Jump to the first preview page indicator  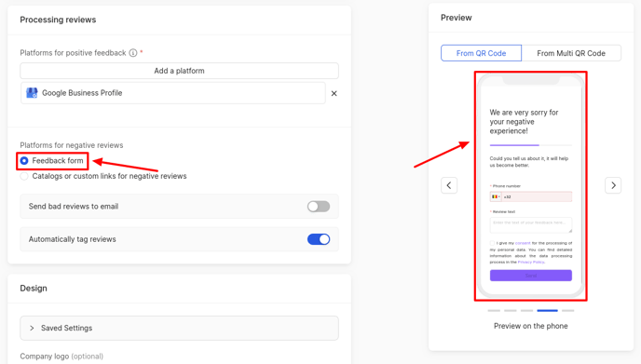coord(494,311)
